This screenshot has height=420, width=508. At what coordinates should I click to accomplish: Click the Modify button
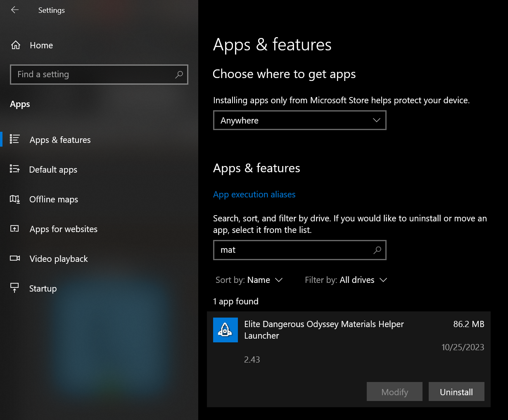[394, 392]
